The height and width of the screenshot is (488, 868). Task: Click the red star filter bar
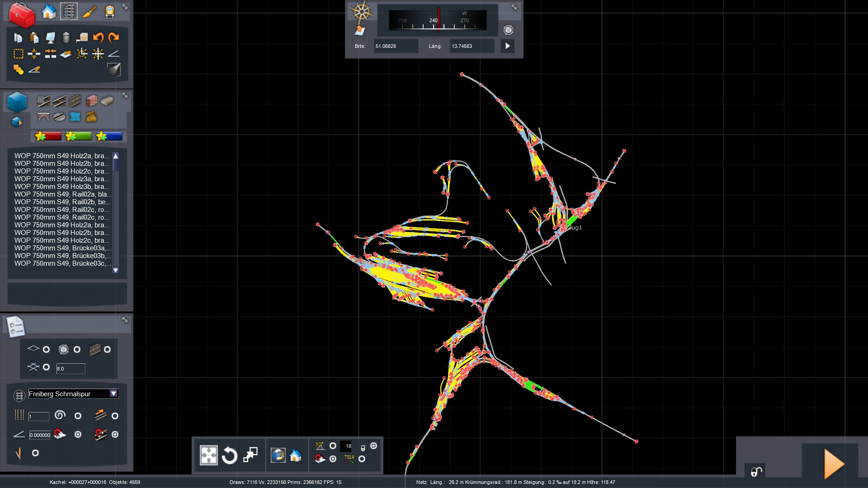point(48,136)
